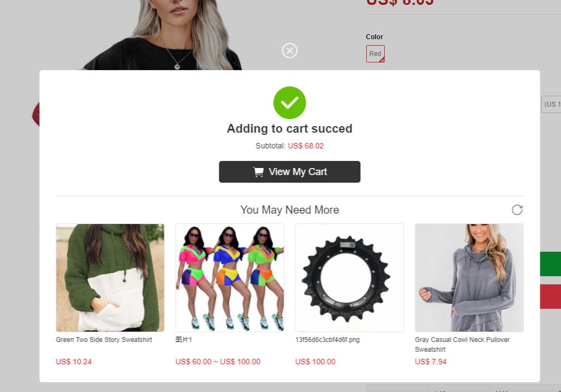Image resolution: width=561 pixels, height=392 pixels.
Task: Click Green Two Side Story Sweatshirt title
Action: click(x=104, y=339)
